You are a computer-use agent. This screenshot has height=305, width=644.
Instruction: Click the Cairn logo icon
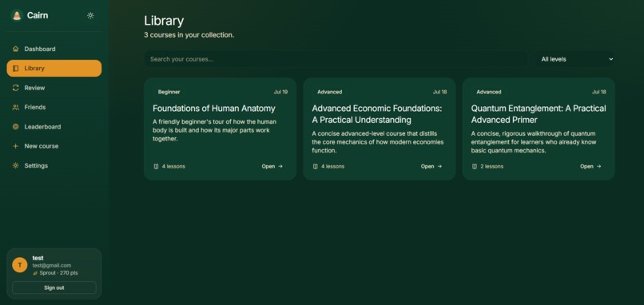(x=17, y=16)
